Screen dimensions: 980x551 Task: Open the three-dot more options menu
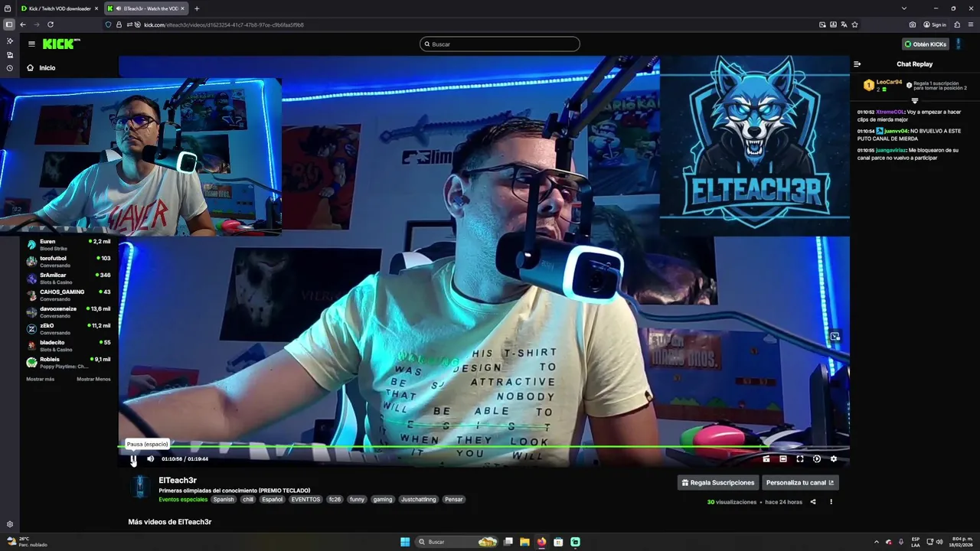(831, 502)
